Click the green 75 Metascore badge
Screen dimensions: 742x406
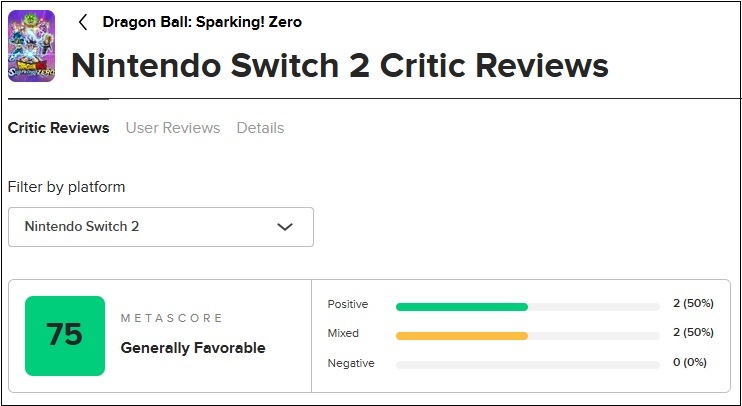pyautogui.click(x=65, y=335)
